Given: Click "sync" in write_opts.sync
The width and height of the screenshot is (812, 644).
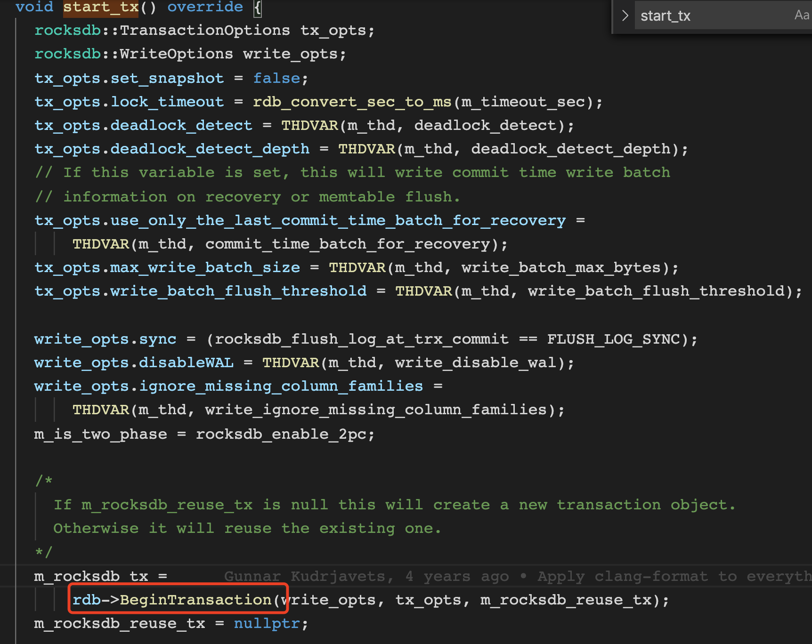Looking at the screenshot, I should tap(158, 339).
